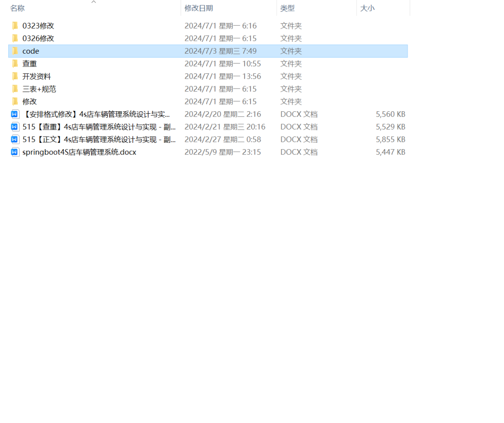This screenshot has width=504, height=423.
Task: Click the 5,560 KB size cell
Action: coord(390,114)
